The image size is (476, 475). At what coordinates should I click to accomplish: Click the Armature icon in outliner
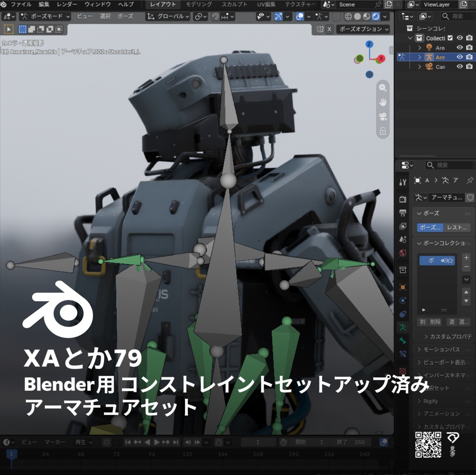429,57
